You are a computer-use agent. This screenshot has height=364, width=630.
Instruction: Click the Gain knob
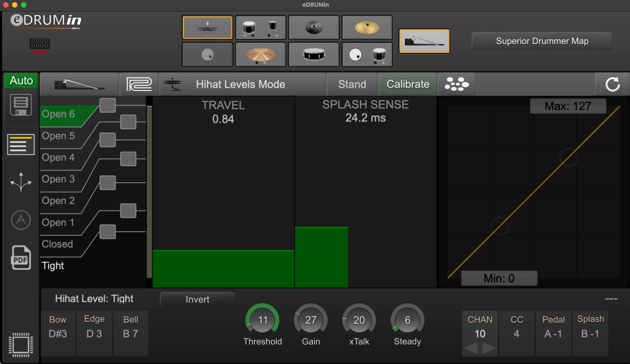(311, 320)
